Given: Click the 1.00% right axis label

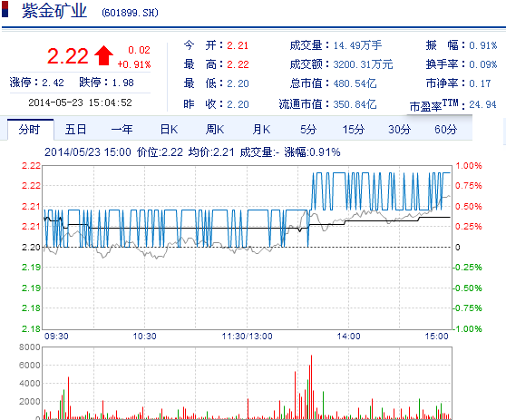Looking at the screenshot, I should coord(469,166).
